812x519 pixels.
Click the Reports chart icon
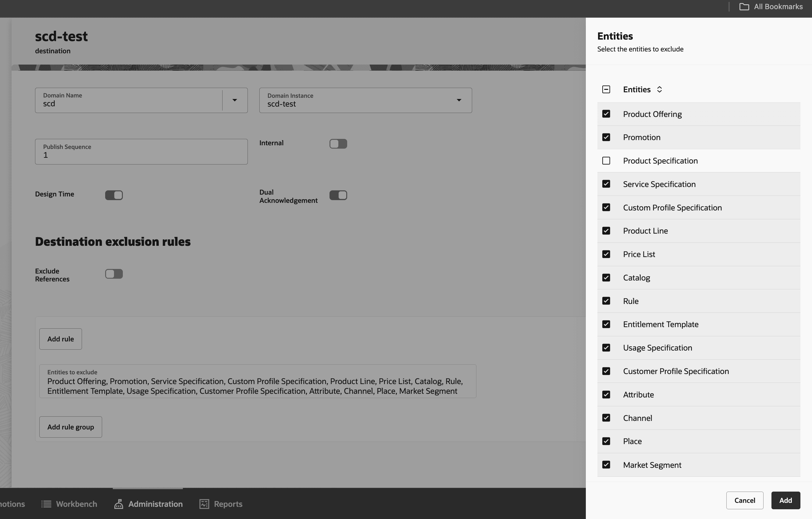(x=204, y=504)
